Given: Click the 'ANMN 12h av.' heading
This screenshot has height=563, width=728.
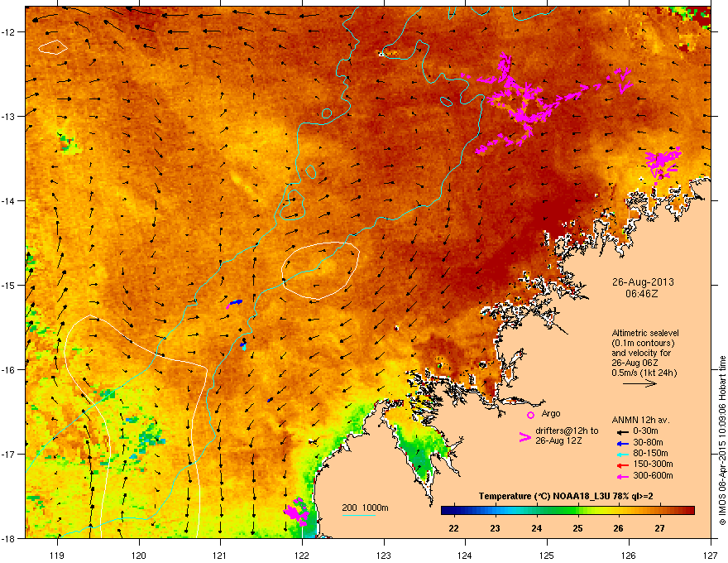Looking at the screenshot, I should (x=640, y=421).
